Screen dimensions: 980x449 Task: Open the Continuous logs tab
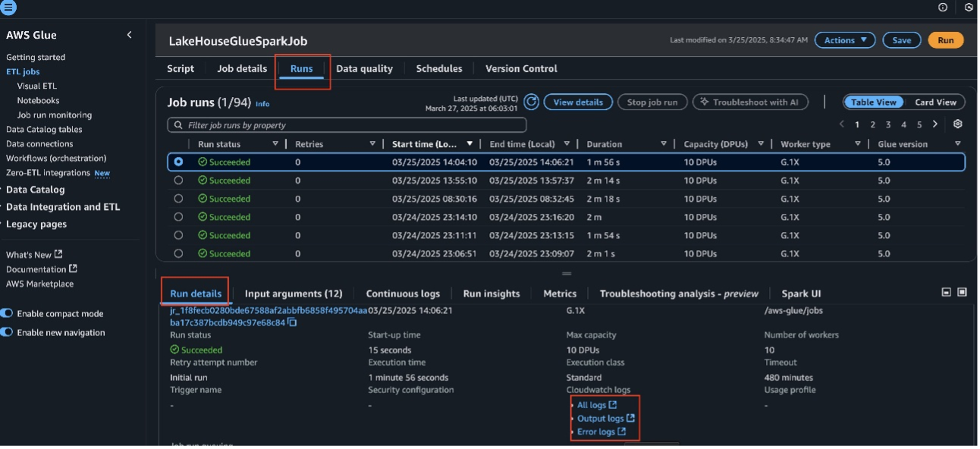click(403, 294)
